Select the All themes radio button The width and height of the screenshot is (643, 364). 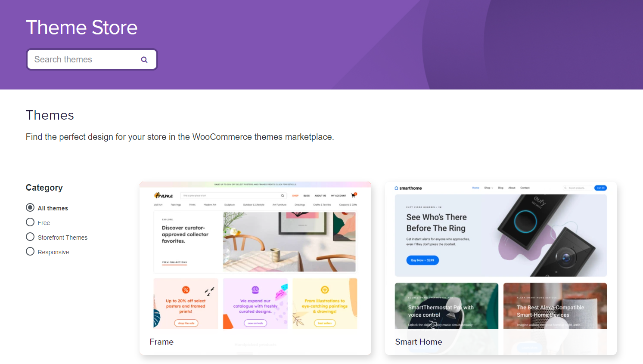coord(30,207)
